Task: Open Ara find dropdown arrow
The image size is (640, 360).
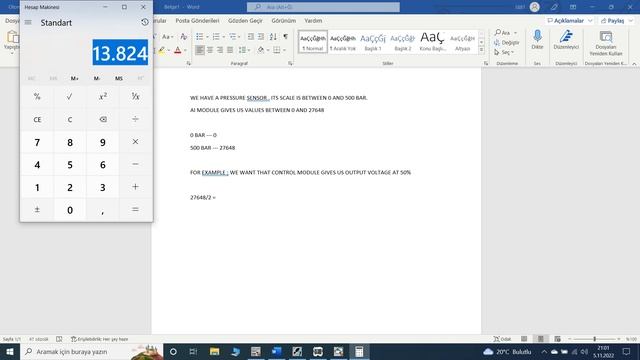Action: 515,33
